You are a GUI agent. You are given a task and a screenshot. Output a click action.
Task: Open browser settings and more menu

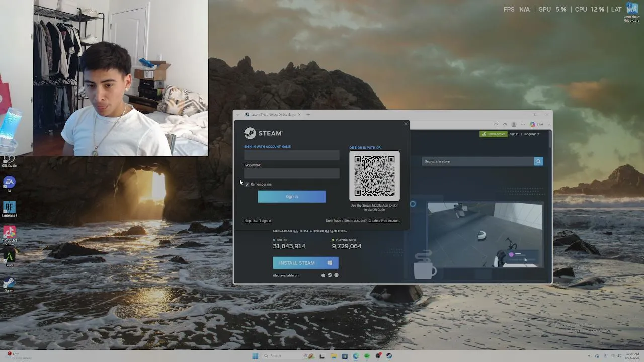tap(523, 124)
